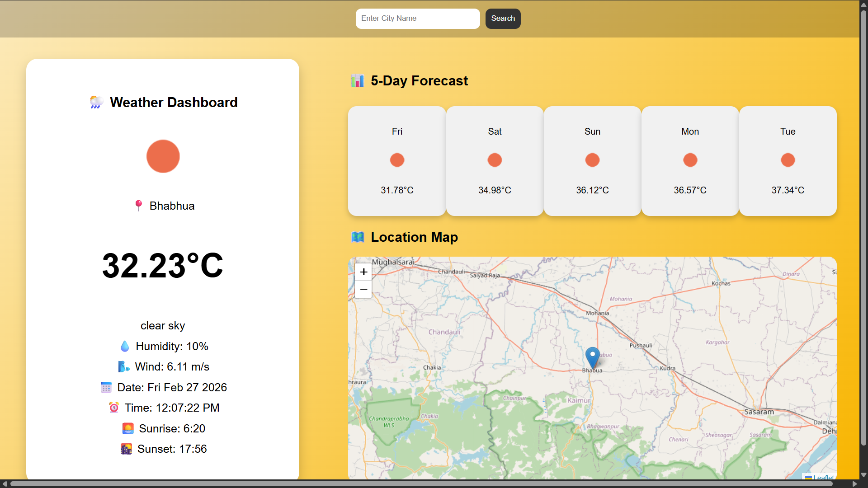Click the pin icon next to Bhabhua
The image size is (868, 488).
coord(139,206)
